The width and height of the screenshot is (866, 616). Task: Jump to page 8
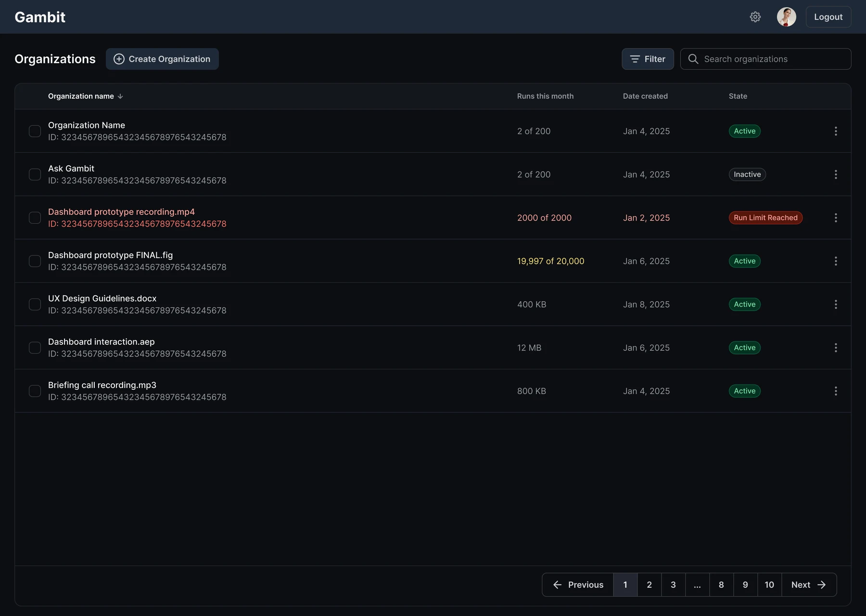tap(722, 585)
